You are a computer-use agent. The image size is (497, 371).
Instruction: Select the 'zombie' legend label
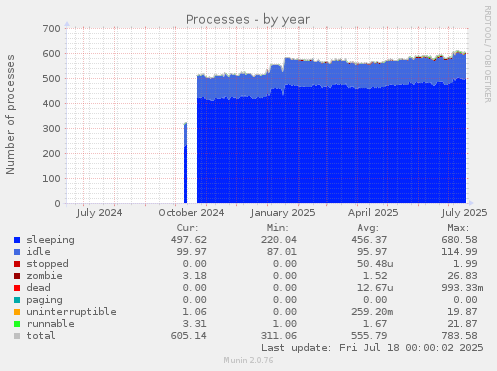44,276
